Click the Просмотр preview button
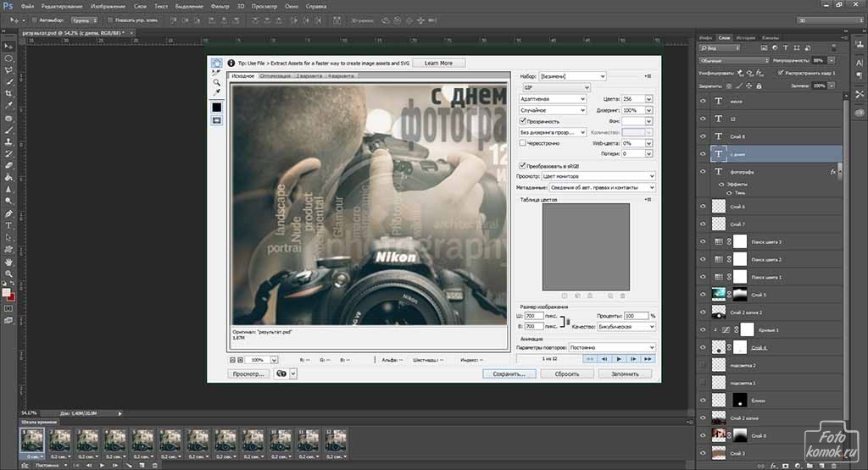 click(x=248, y=373)
